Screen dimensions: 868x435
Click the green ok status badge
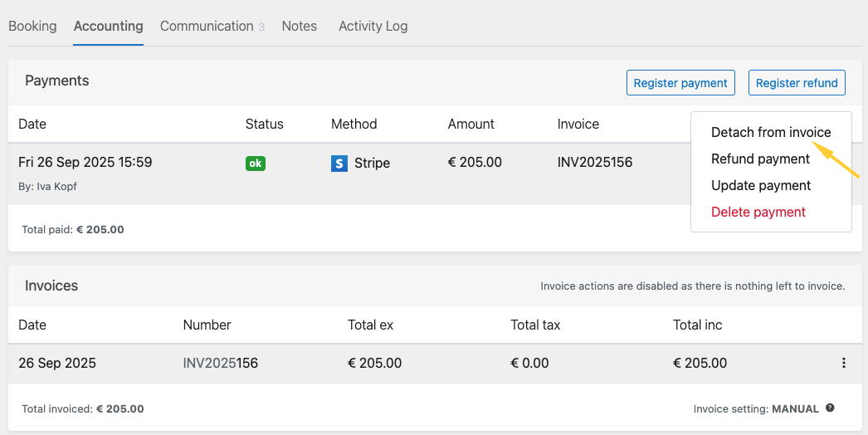pos(256,164)
